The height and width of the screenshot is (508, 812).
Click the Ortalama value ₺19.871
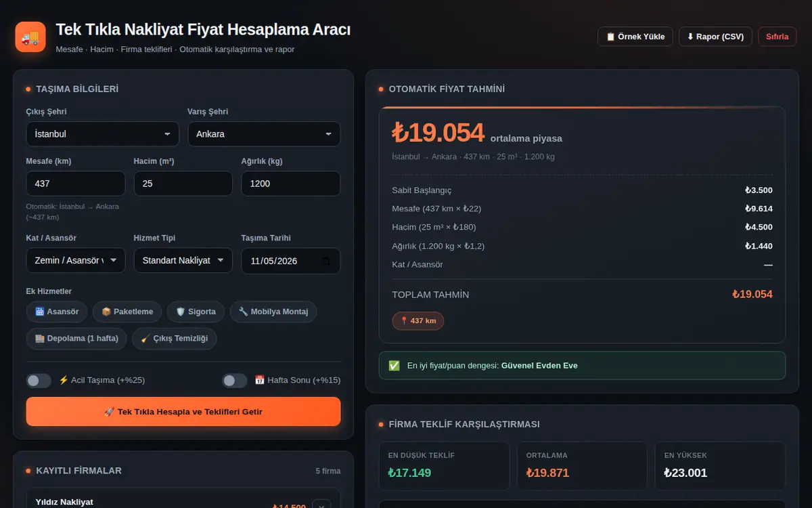tap(547, 473)
